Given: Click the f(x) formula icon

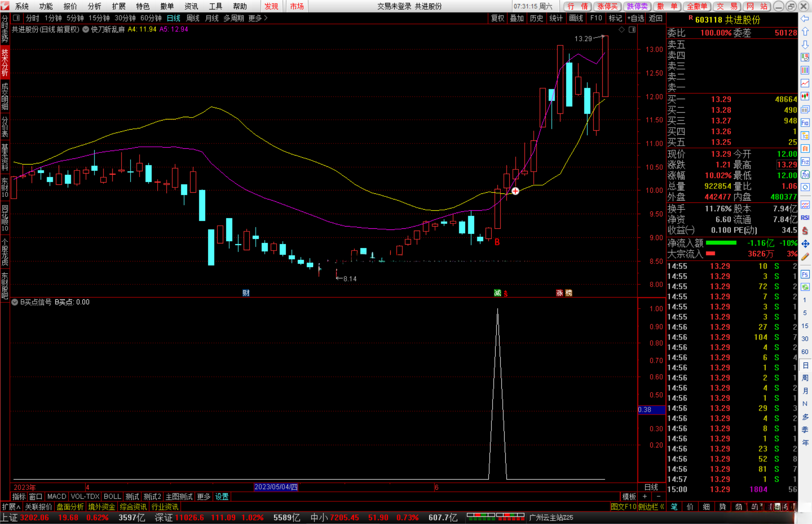Looking at the screenshot, I should point(805,175).
